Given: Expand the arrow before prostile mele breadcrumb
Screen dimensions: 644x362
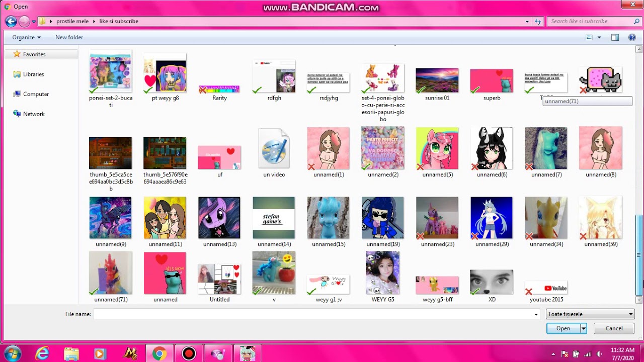Looking at the screenshot, I should pos(51,21).
